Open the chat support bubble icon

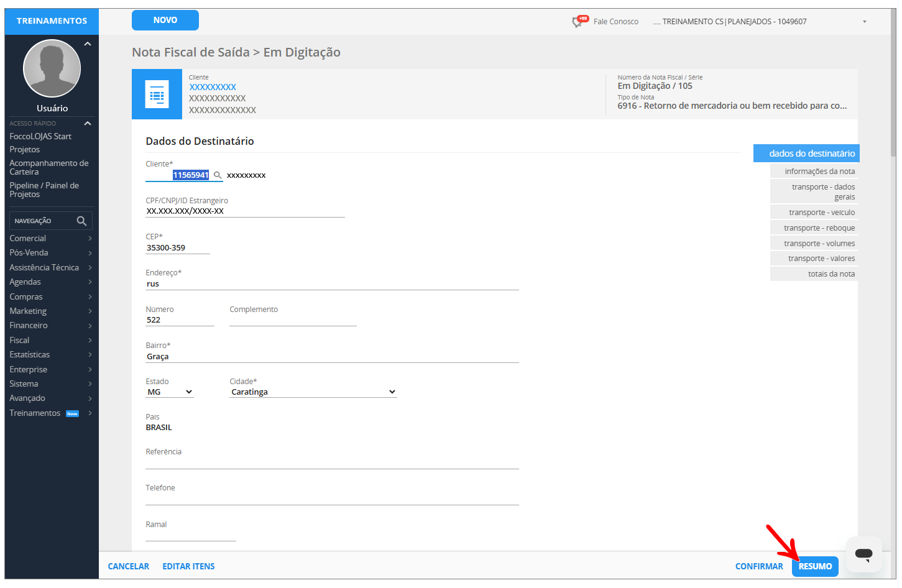pyautogui.click(x=863, y=554)
